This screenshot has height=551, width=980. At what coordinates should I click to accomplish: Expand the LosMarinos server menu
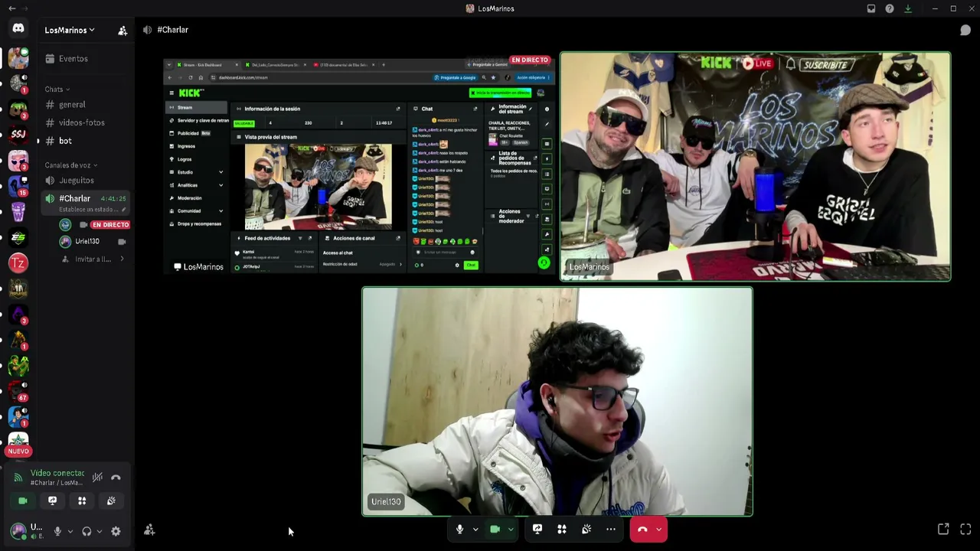tap(70, 31)
